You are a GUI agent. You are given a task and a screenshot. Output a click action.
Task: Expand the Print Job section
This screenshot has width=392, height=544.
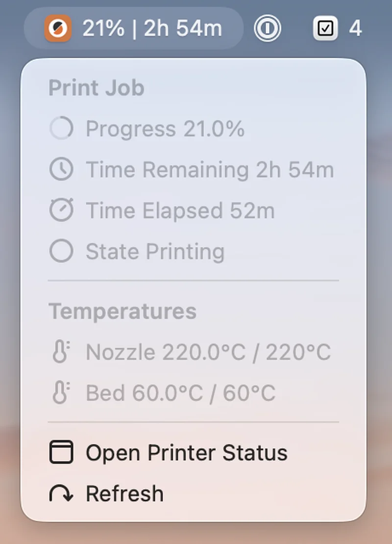tap(96, 88)
